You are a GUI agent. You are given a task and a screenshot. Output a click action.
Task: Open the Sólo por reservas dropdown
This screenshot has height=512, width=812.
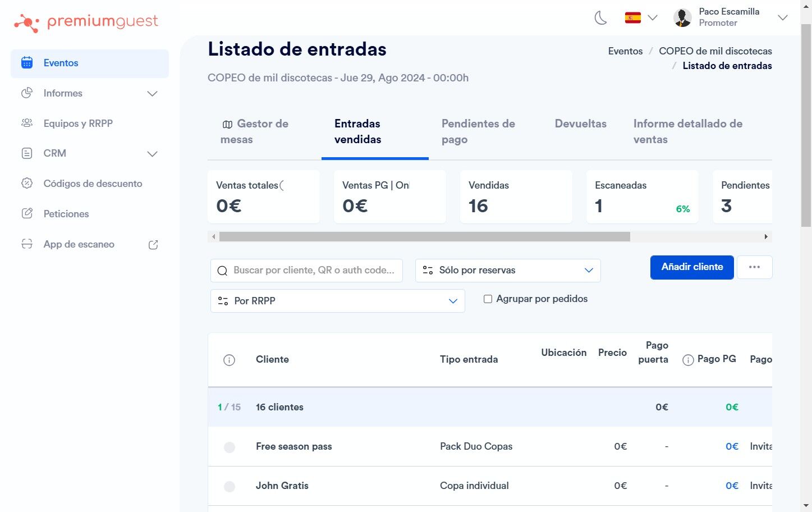508,271
